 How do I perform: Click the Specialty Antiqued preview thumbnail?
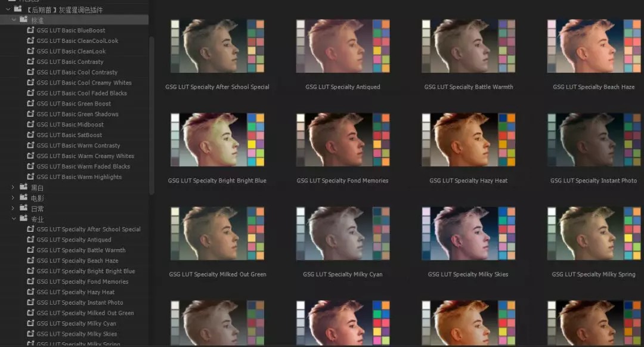(x=343, y=47)
